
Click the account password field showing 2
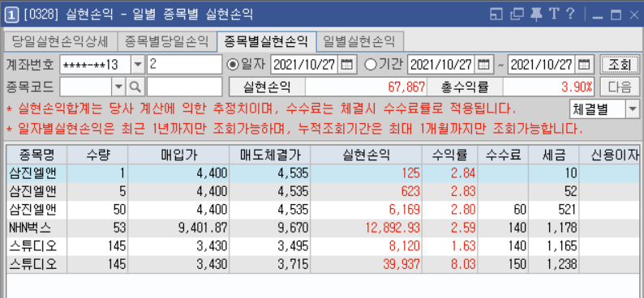(184, 64)
